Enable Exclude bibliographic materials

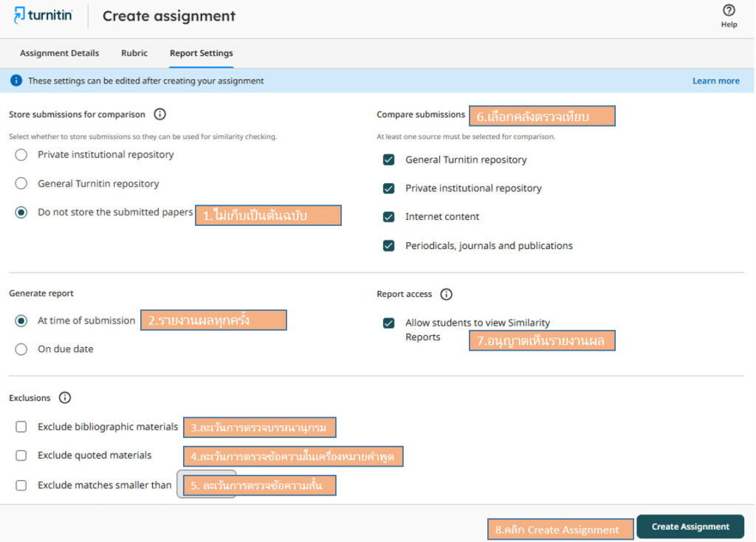pos(21,427)
